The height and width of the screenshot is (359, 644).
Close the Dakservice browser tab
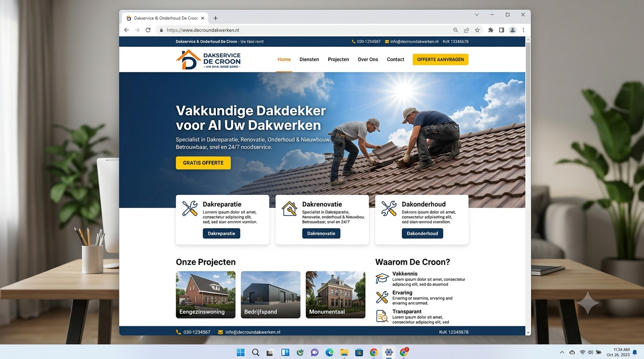[x=203, y=18]
